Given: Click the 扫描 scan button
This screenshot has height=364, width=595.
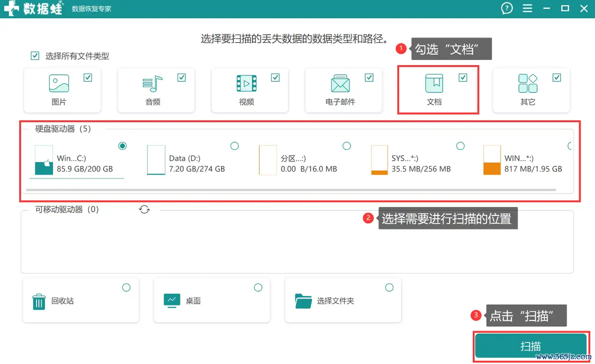Looking at the screenshot, I should pyautogui.click(x=531, y=346).
